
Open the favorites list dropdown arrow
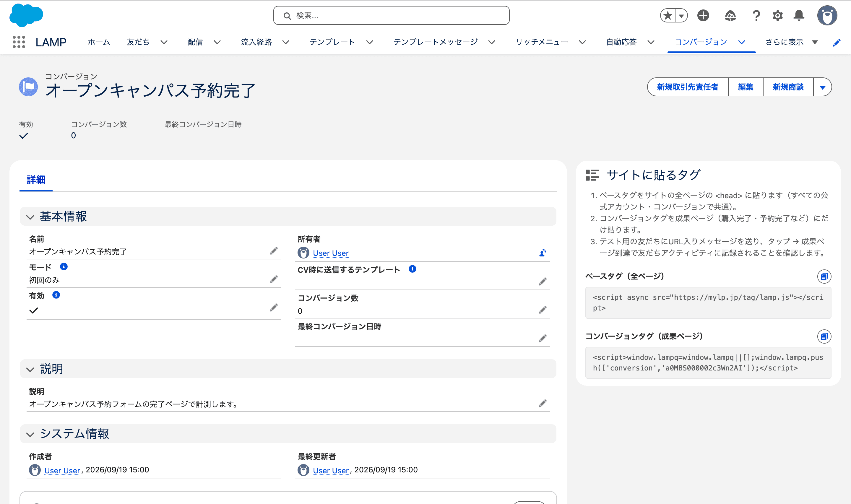click(x=681, y=16)
